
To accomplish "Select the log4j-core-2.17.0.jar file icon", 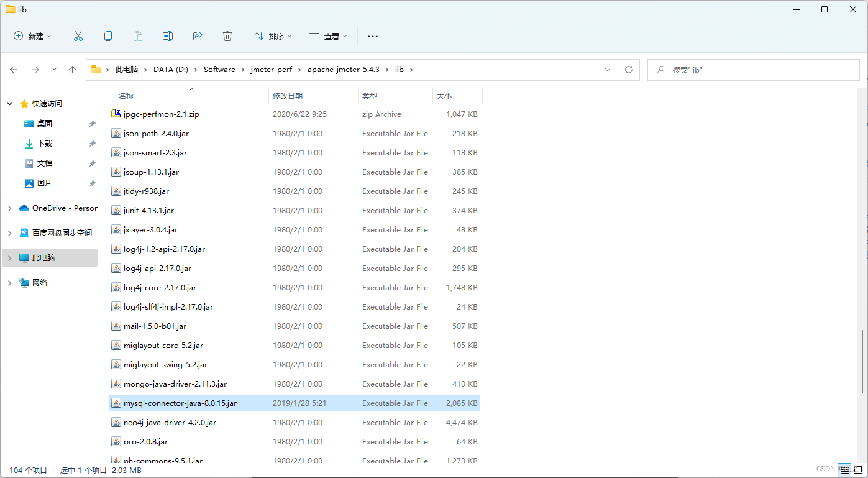I will click(x=116, y=287).
